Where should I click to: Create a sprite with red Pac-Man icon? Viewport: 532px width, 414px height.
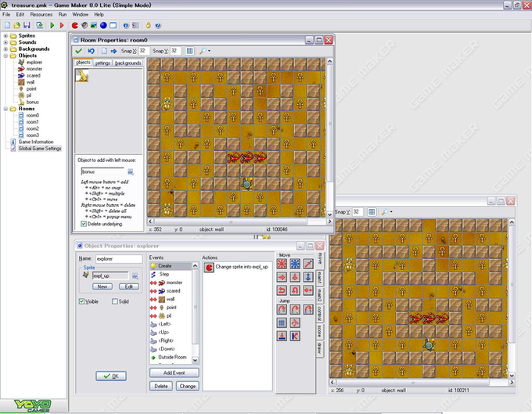point(75,25)
